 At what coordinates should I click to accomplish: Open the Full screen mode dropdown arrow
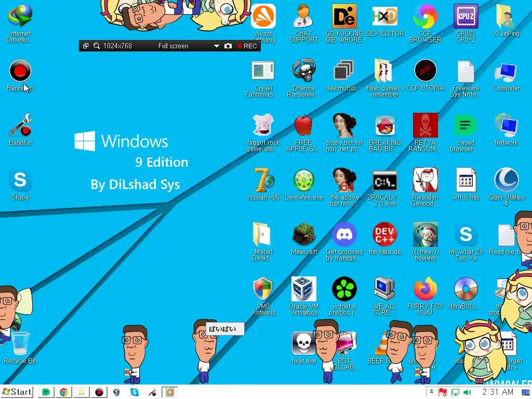click(x=217, y=46)
